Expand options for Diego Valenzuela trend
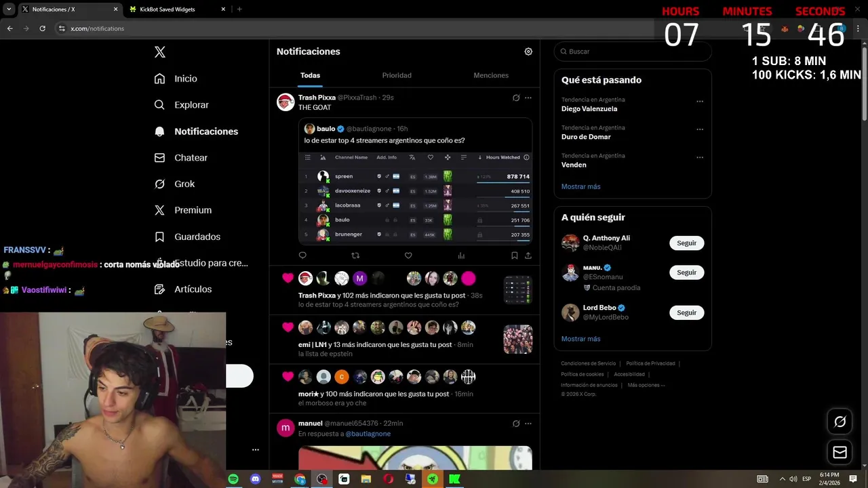Screen dimensions: 868x488 coord(700,102)
